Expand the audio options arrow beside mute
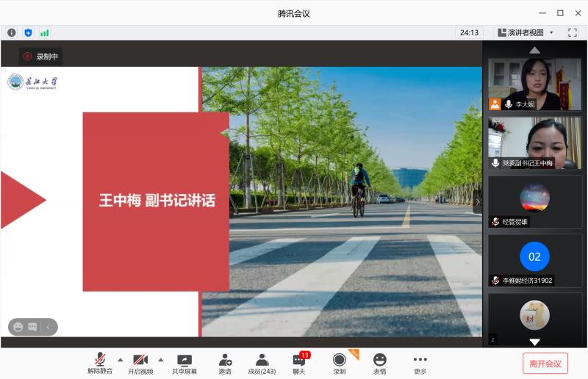Screen dimensions: 588x379 pyautogui.click(x=121, y=359)
